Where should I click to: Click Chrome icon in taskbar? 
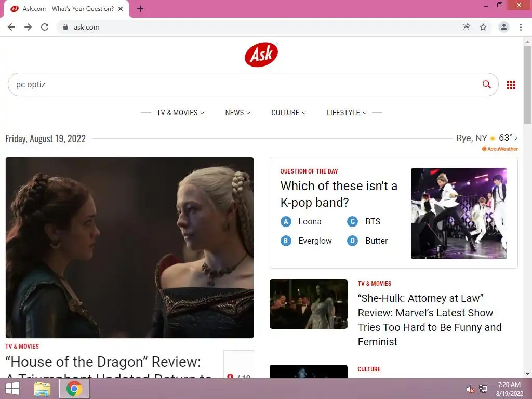pos(74,389)
